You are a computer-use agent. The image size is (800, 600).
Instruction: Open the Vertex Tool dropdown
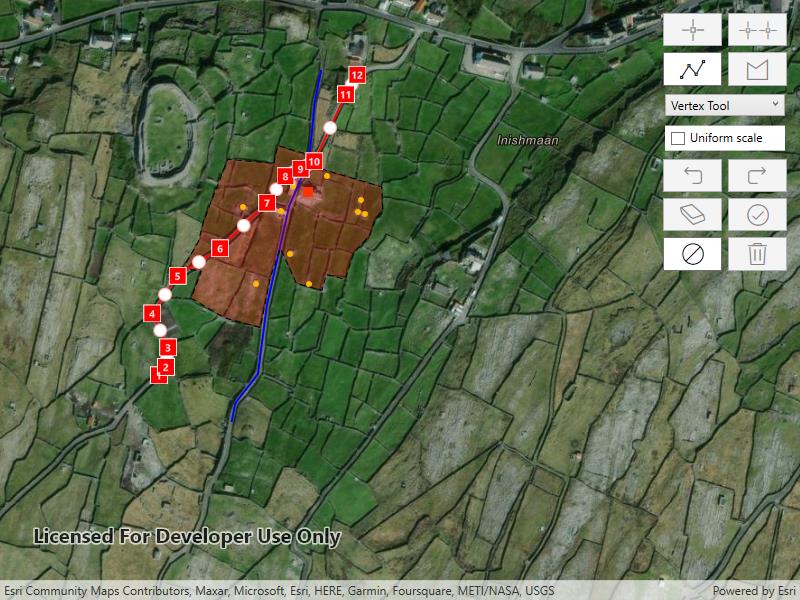724,106
